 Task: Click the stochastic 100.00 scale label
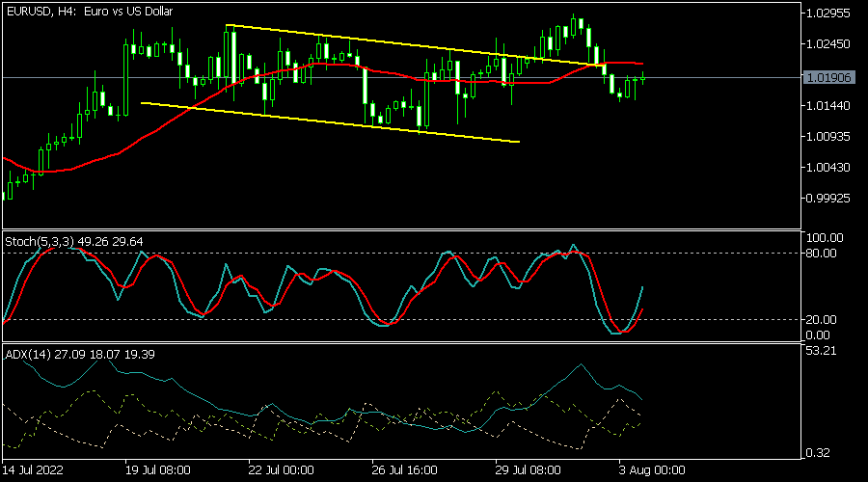pyautogui.click(x=825, y=238)
